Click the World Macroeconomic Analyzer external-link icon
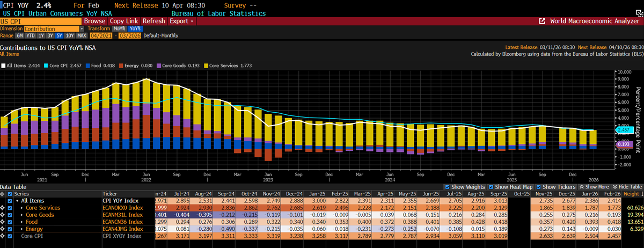Viewport: 644px width, 248px height. 543,21
